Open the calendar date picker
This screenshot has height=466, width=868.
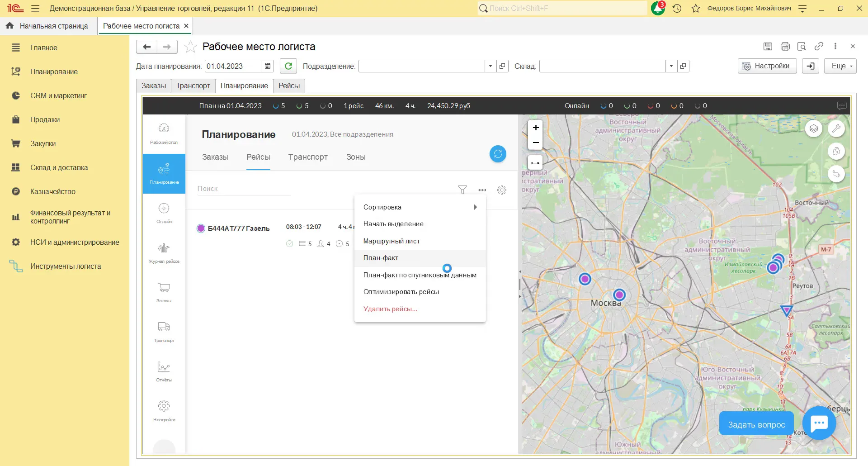coord(268,66)
